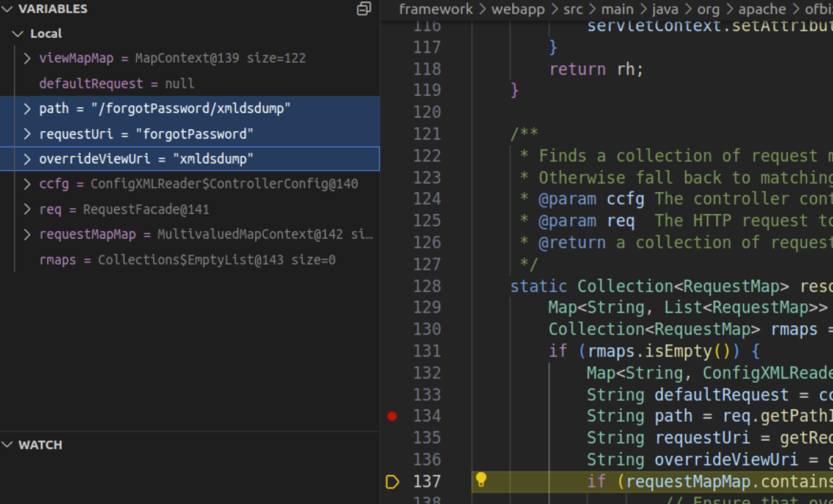Viewport: 833px width, 504px height.
Task: Click the Collapse All icon in Variables header
Action: 364,9
